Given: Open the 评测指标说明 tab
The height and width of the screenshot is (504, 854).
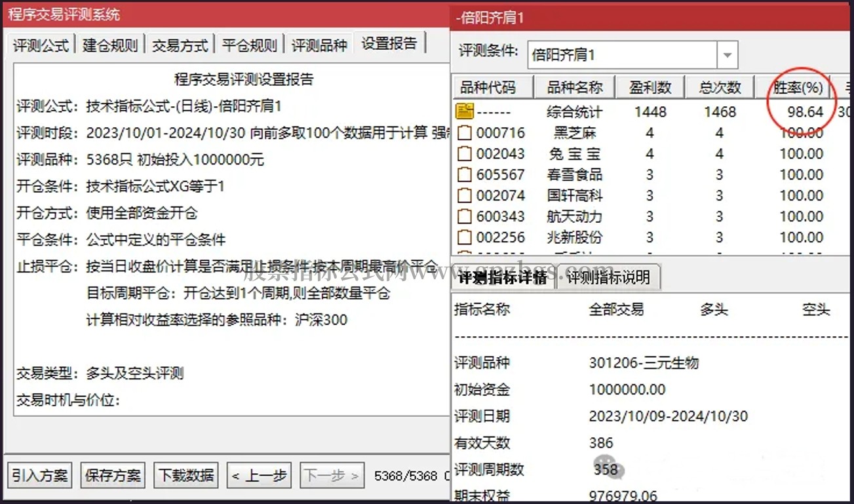Looking at the screenshot, I should click(608, 278).
